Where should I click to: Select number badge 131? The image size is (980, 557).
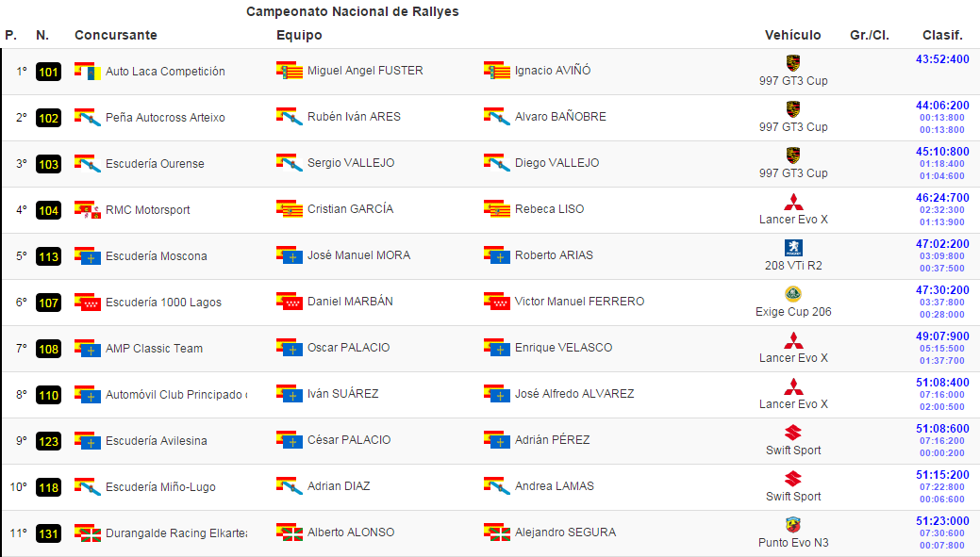pyautogui.click(x=49, y=533)
